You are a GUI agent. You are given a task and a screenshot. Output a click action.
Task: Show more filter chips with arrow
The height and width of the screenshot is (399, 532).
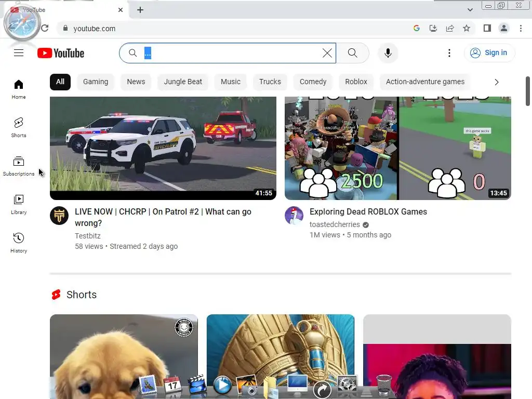[496, 82]
